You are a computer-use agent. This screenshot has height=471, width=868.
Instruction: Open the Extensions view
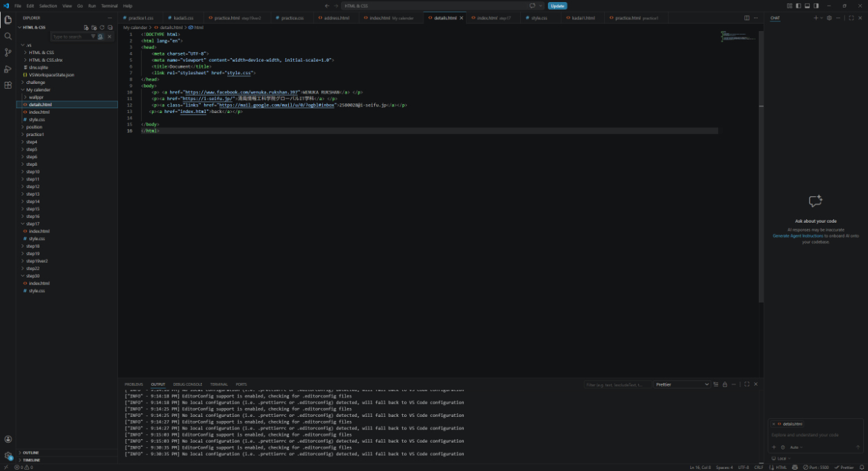click(x=8, y=85)
